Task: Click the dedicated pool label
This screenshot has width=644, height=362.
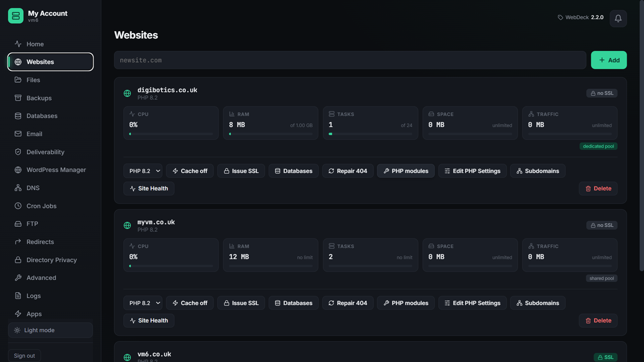Action: coord(598,146)
